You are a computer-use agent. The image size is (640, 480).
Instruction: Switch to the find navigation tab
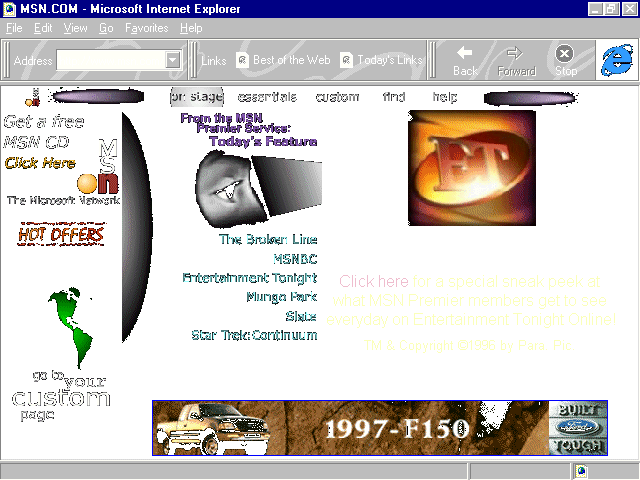click(394, 97)
